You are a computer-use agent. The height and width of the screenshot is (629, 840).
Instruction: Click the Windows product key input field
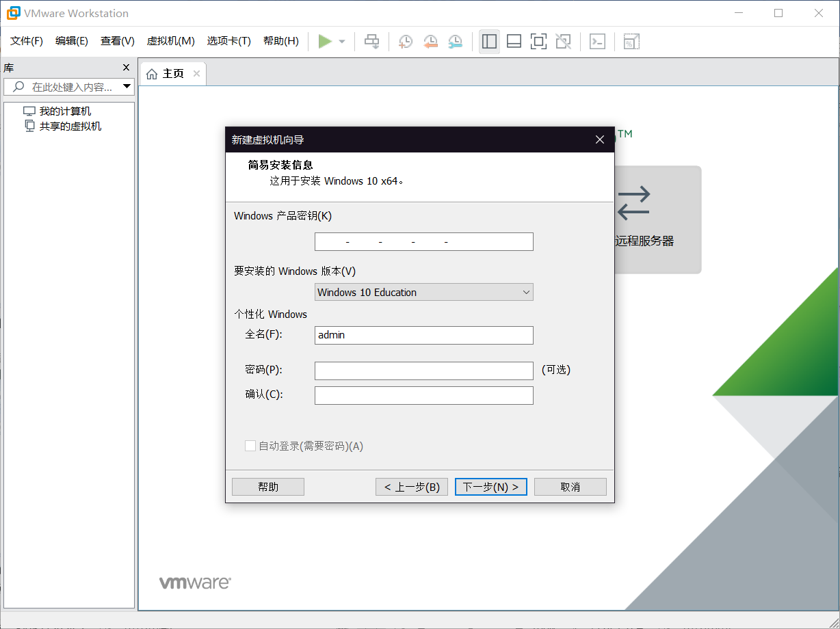pyautogui.click(x=424, y=242)
